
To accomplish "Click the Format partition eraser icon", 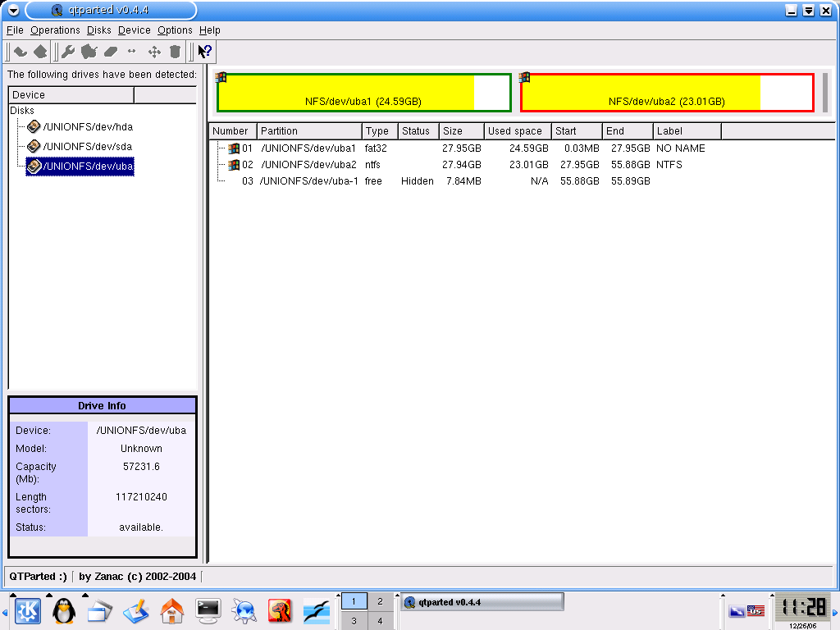I will [111, 52].
